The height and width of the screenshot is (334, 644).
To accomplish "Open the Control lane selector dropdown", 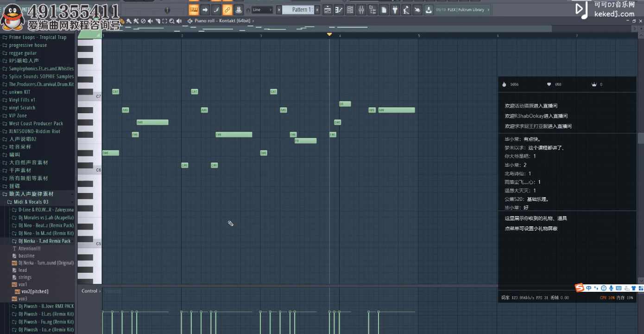I will click(91, 291).
